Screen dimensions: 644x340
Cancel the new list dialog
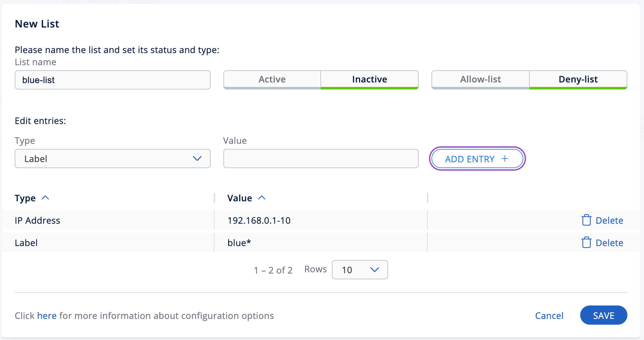click(x=549, y=315)
